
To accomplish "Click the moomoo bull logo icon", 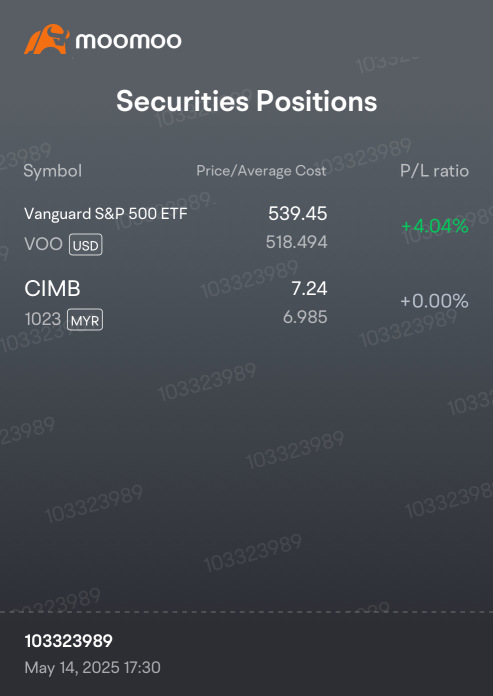I will [47, 39].
